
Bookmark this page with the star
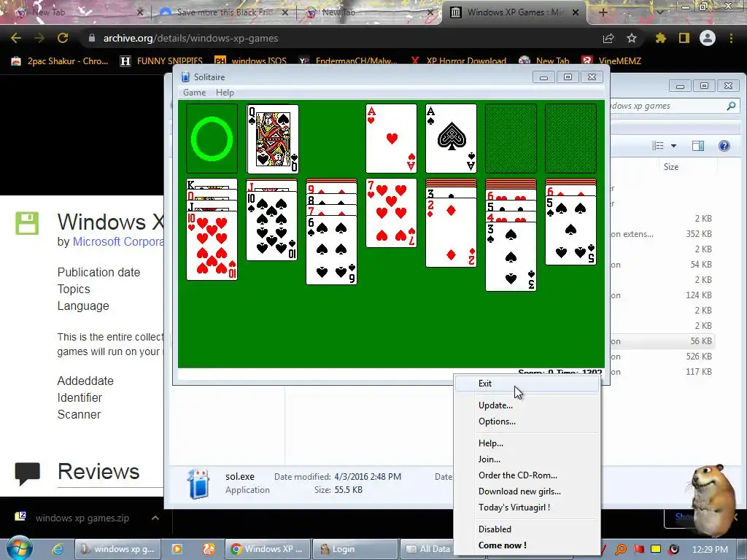pos(632,38)
